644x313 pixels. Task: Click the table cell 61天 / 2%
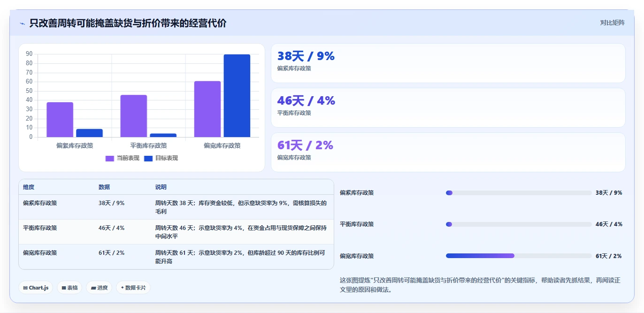pos(112,253)
